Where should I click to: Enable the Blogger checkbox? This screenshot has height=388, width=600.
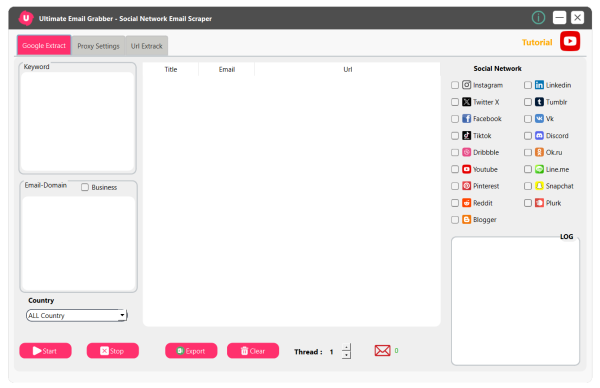pos(455,220)
